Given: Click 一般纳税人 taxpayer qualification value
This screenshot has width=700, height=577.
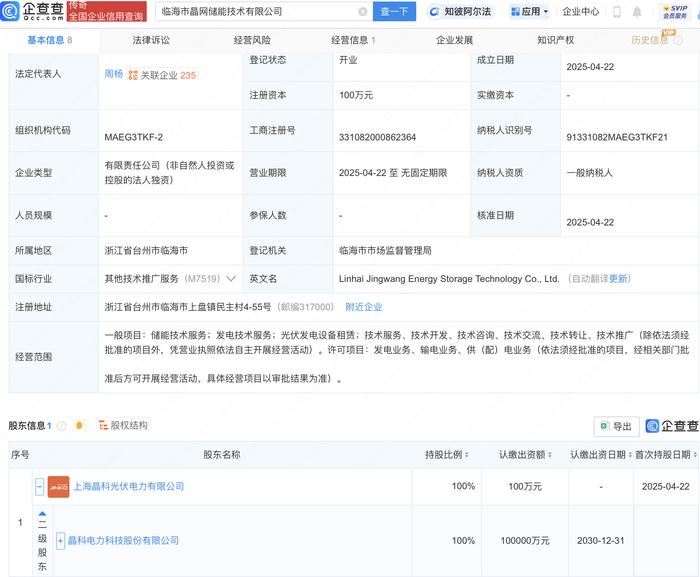Looking at the screenshot, I should (589, 172).
